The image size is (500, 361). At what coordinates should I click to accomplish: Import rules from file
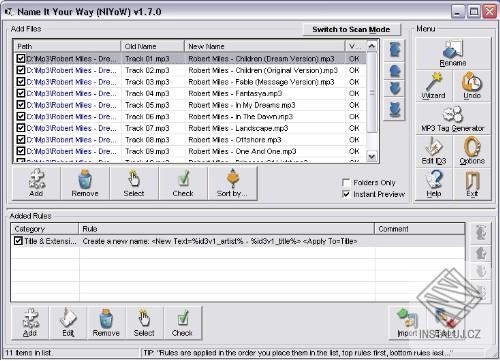click(x=407, y=323)
